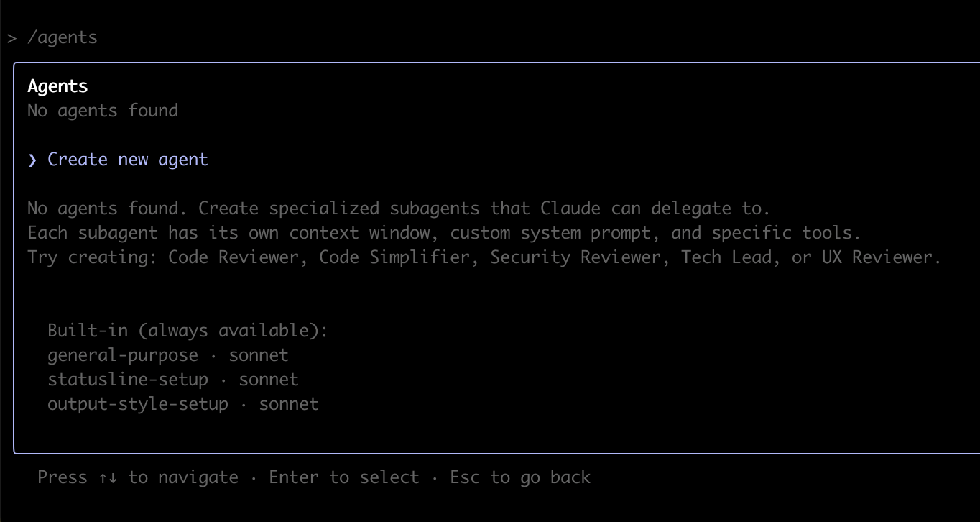Viewport: 980px width, 522px height.
Task: Click the No agents found status line under heading
Action: coord(102,111)
